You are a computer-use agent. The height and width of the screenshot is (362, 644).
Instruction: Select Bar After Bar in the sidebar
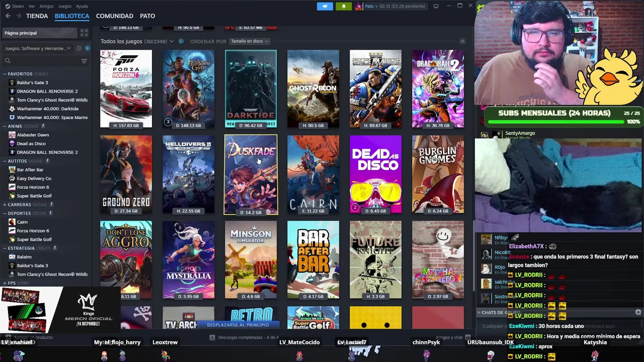pyautogui.click(x=30, y=170)
